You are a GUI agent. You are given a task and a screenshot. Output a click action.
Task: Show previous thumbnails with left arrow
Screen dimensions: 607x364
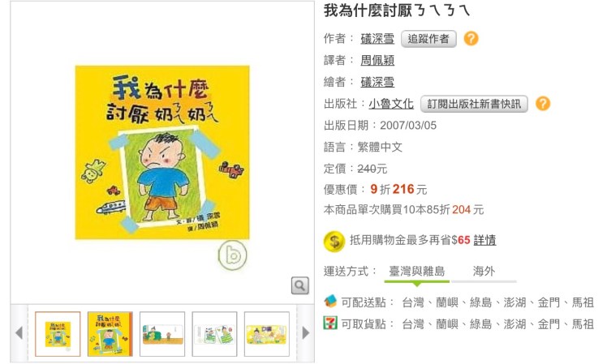pyautogui.click(x=19, y=332)
